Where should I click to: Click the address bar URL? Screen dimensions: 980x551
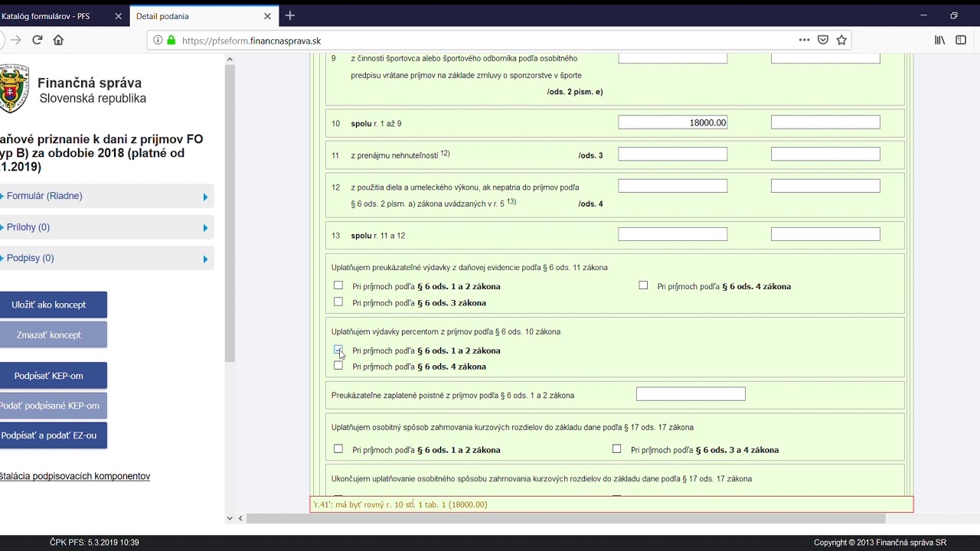[x=252, y=41]
